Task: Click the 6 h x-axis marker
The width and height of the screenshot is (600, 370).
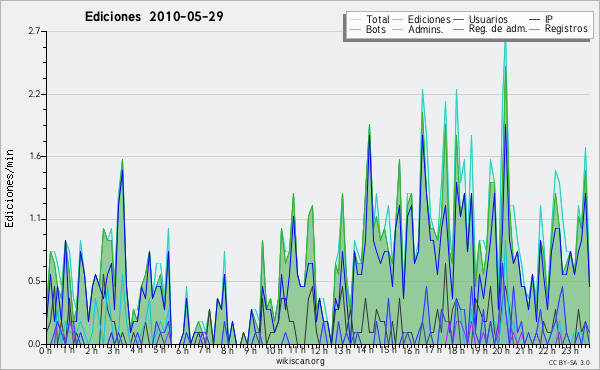Action: tap(182, 350)
